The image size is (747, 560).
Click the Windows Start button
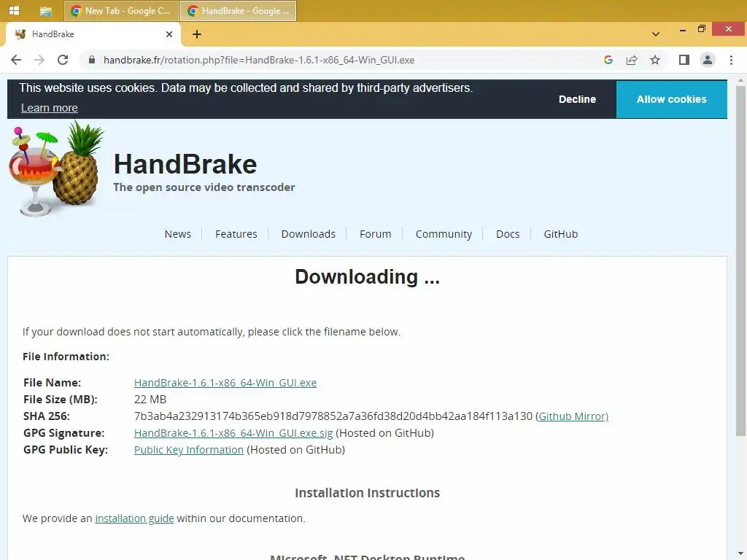tap(14, 10)
